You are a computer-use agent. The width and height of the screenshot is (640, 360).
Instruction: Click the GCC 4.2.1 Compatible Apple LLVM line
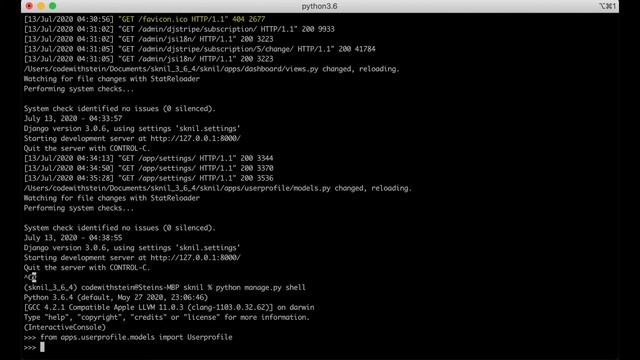click(169, 307)
